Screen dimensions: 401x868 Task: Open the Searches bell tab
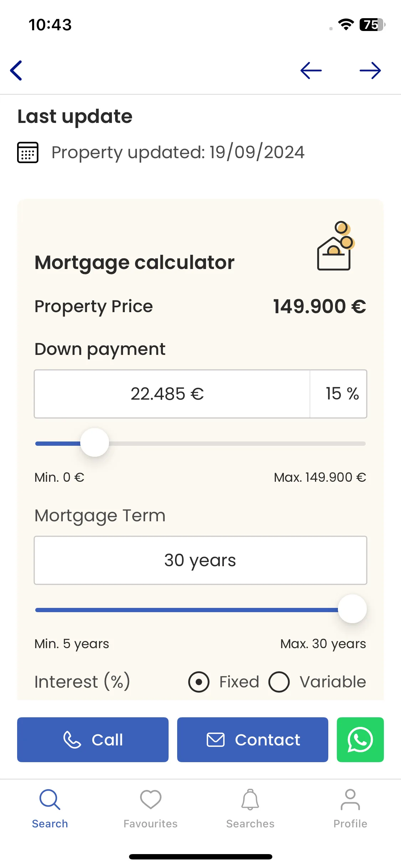[x=250, y=809]
